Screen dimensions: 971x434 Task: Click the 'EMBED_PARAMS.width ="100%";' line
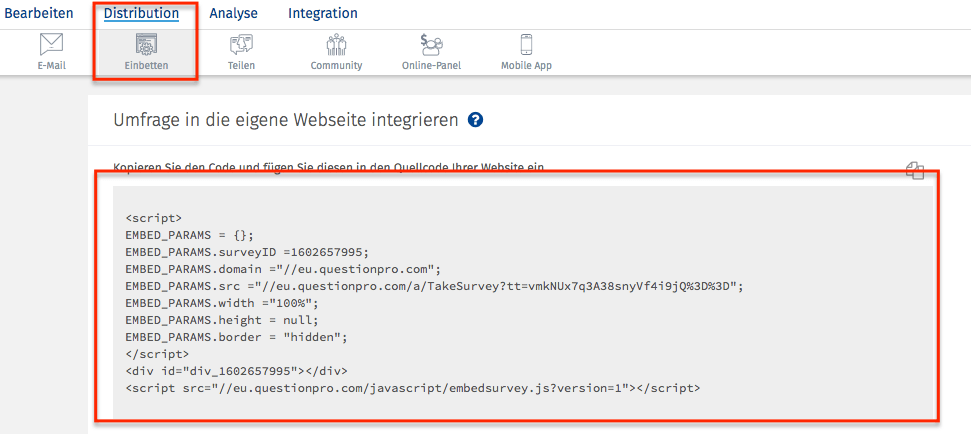click(x=221, y=303)
